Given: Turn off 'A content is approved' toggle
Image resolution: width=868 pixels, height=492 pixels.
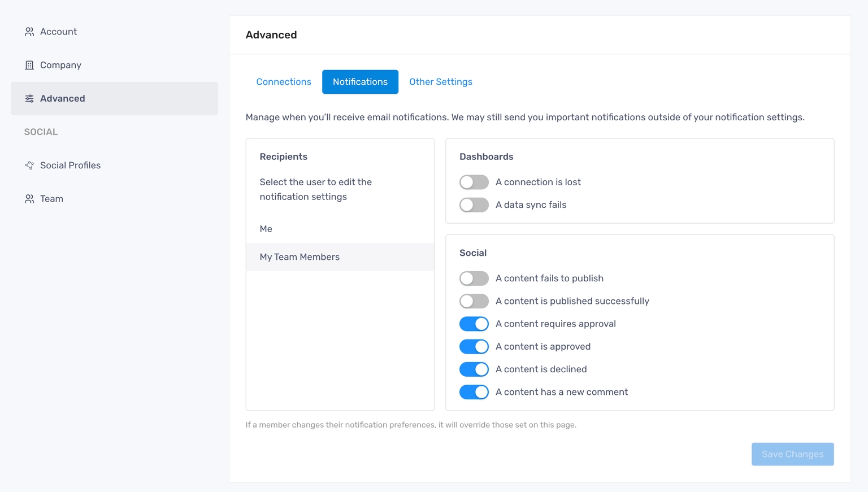Looking at the screenshot, I should 474,346.
